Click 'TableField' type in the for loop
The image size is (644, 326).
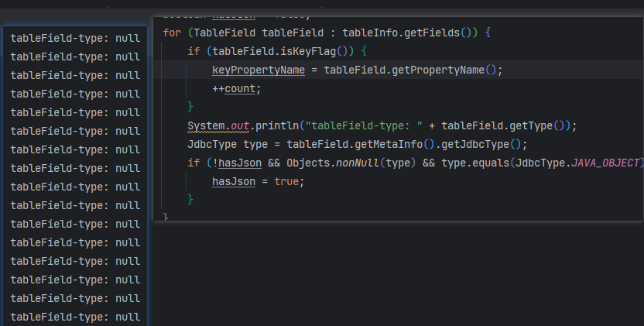click(224, 33)
